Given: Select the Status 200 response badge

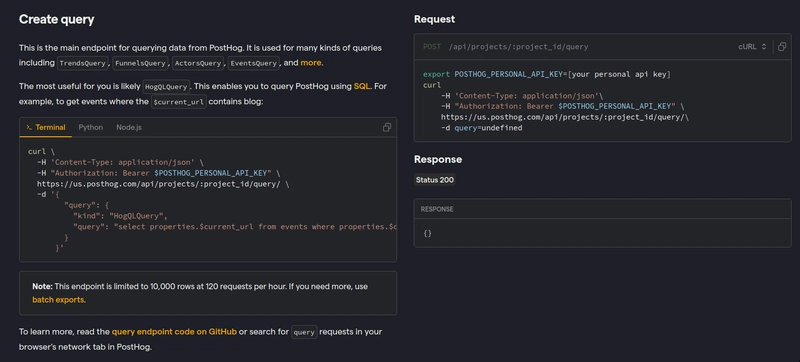Looking at the screenshot, I should click(x=434, y=180).
